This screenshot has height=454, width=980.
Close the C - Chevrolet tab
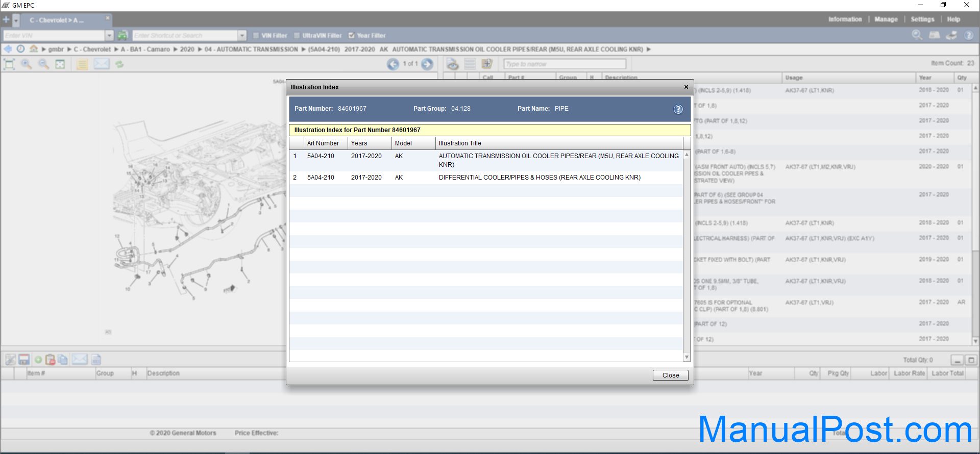108,18
